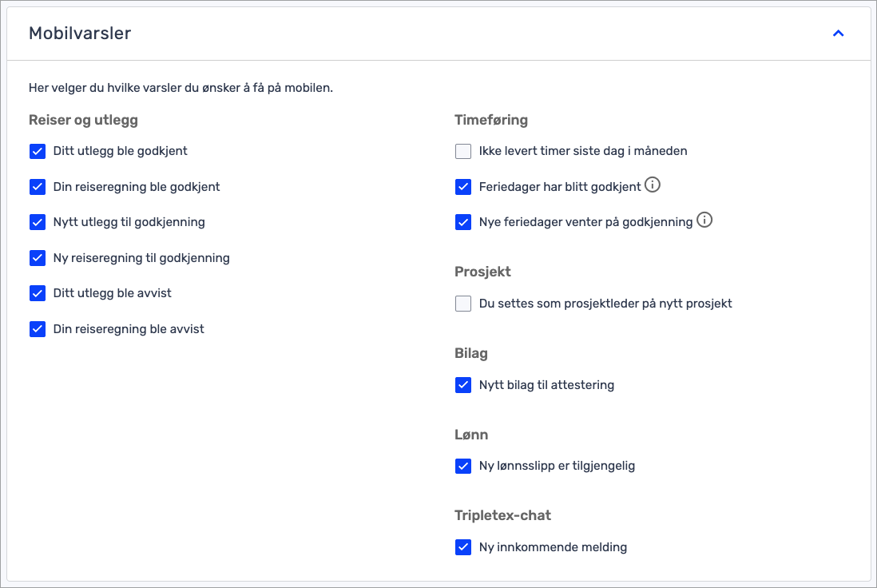Disable Ny lønnsslipp er tilgjengelig notification
The image size is (877, 588).
click(x=463, y=466)
